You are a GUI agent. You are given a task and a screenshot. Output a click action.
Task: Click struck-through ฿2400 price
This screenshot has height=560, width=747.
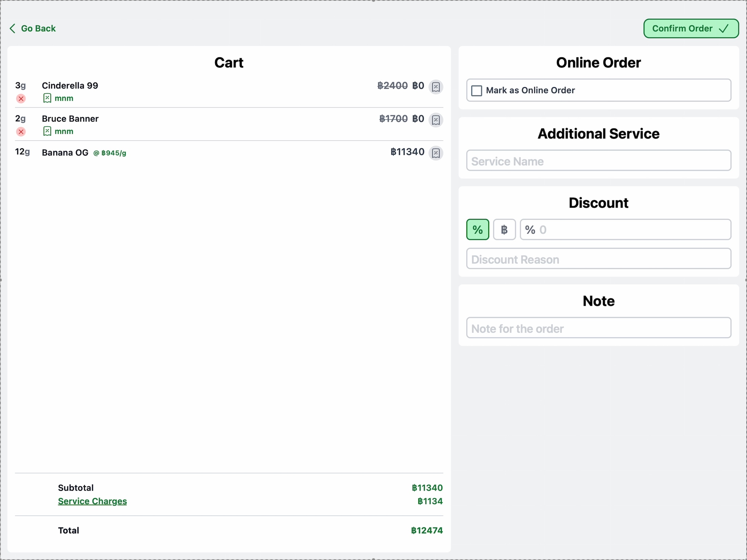coord(393,86)
